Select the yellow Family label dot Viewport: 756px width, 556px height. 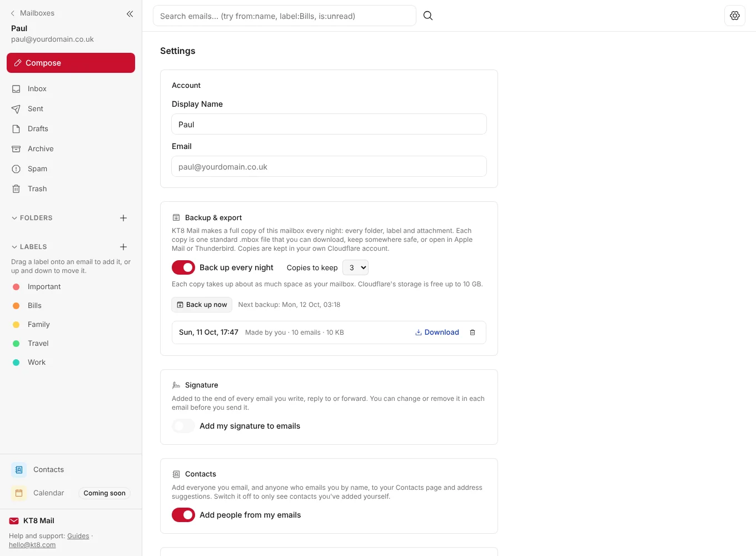pos(16,325)
